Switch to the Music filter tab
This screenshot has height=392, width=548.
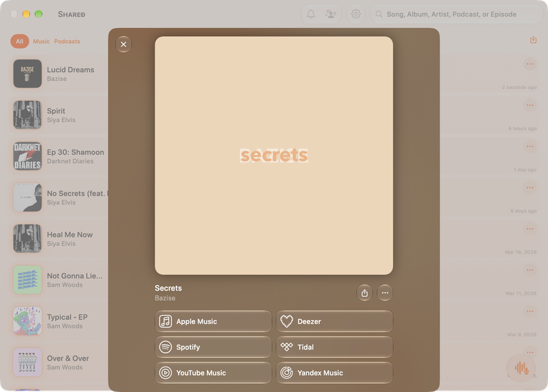point(41,41)
